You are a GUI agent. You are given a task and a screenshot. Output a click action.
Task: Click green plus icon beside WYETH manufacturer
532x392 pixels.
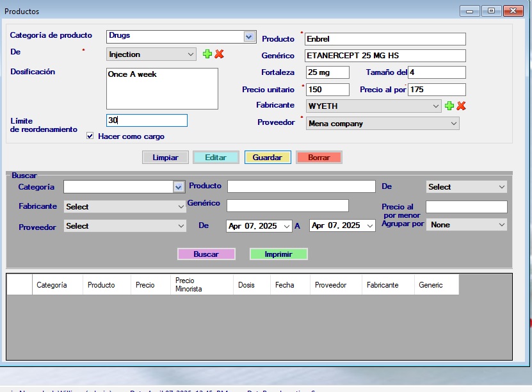point(449,106)
